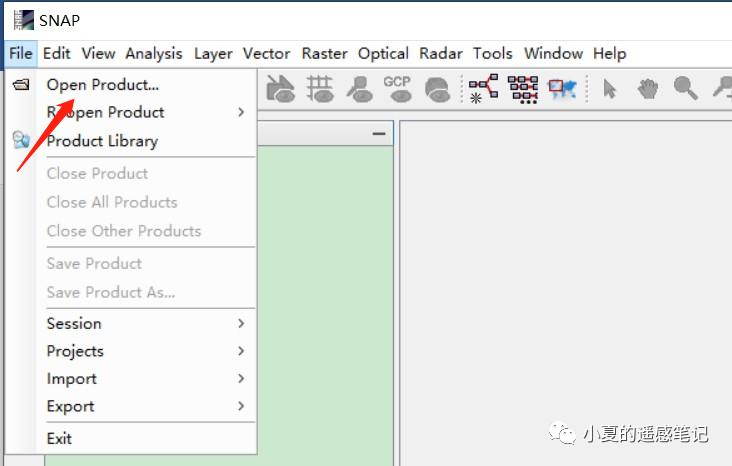Open the Layer menu
This screenshot has height=466, width=732.
(x=213, y=54)
